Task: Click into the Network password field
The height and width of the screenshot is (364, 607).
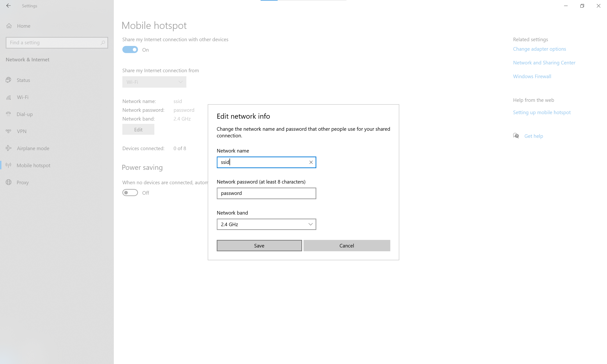Action: point(266,193)
